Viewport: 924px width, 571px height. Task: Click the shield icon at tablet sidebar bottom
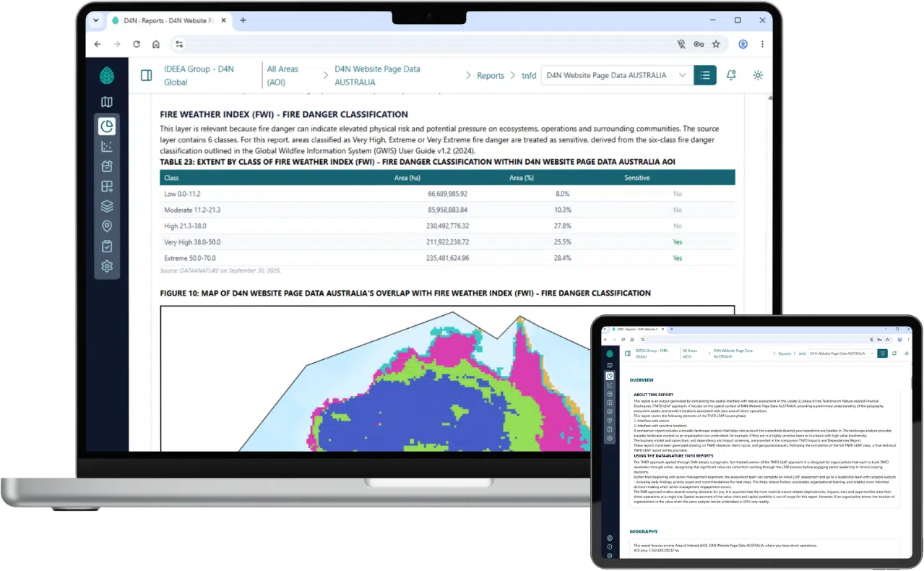610,547
